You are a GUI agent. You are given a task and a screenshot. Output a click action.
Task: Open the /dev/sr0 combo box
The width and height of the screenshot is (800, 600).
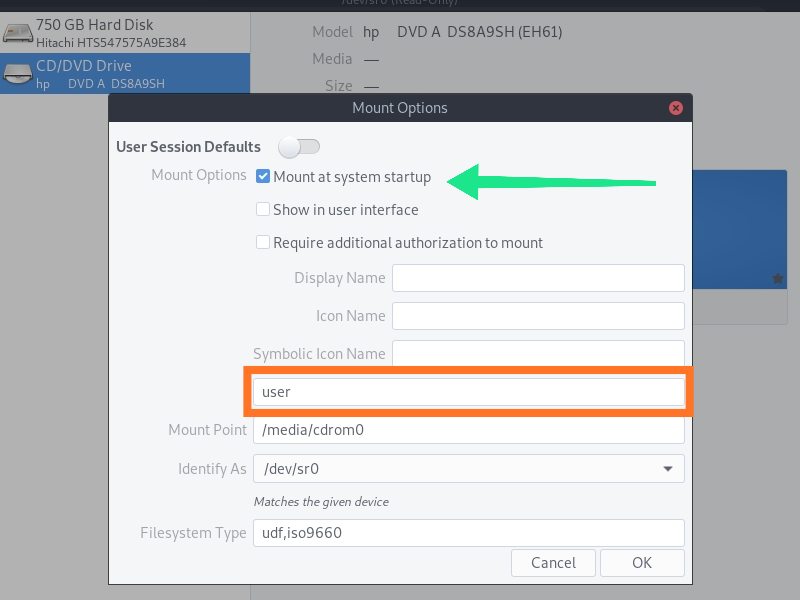468,469
